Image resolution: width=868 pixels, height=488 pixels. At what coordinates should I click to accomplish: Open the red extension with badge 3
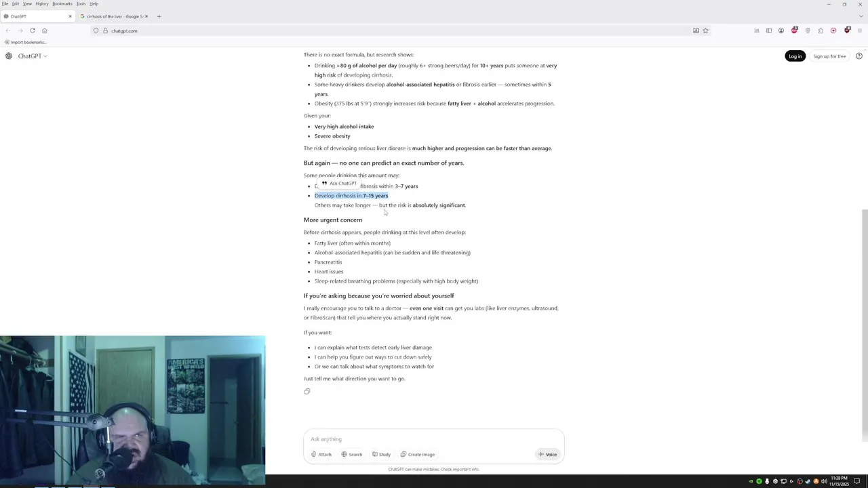click(x=794, y=30)
